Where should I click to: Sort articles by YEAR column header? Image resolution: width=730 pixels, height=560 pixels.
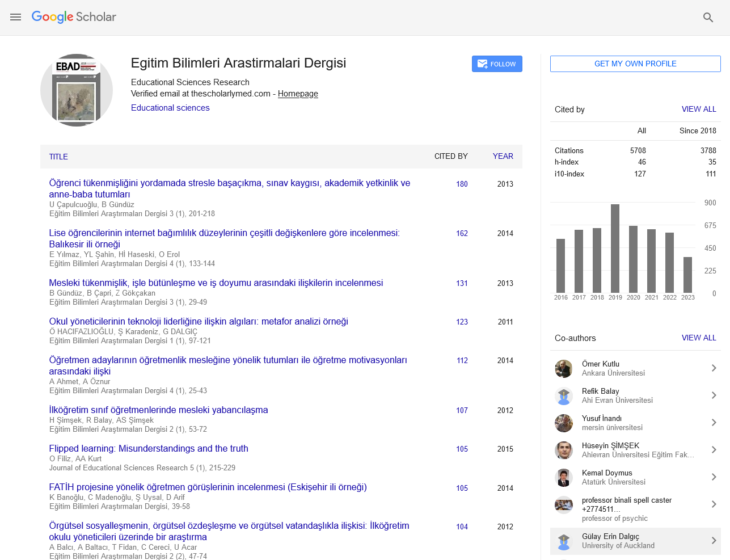click(503, 156)
